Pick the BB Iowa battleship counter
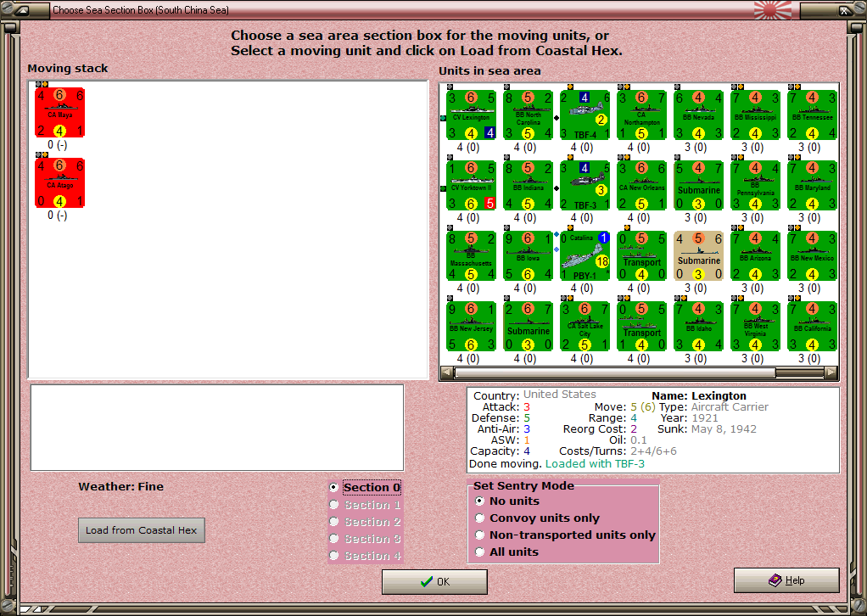 528,256
